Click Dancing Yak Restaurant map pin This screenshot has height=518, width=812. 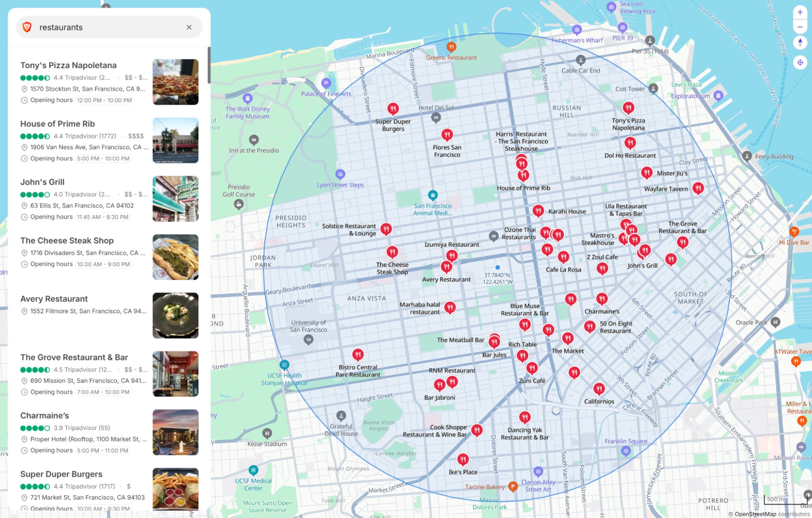[x=525, y=418]
